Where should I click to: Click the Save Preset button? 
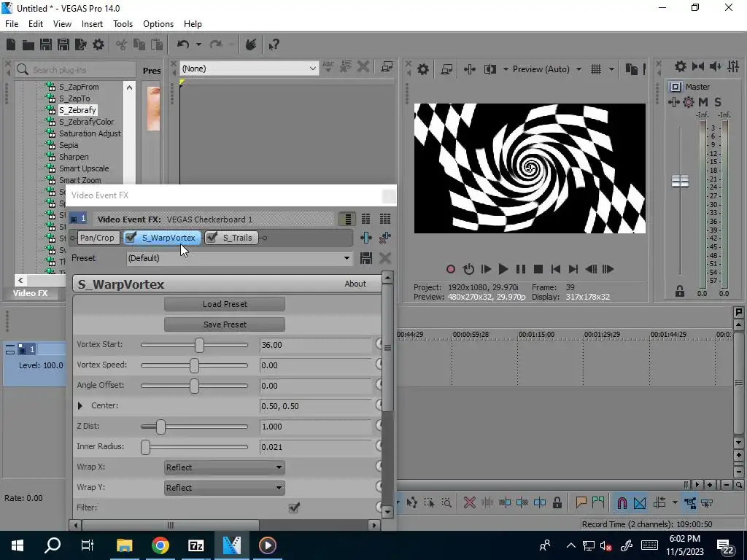tap(225, 324)
